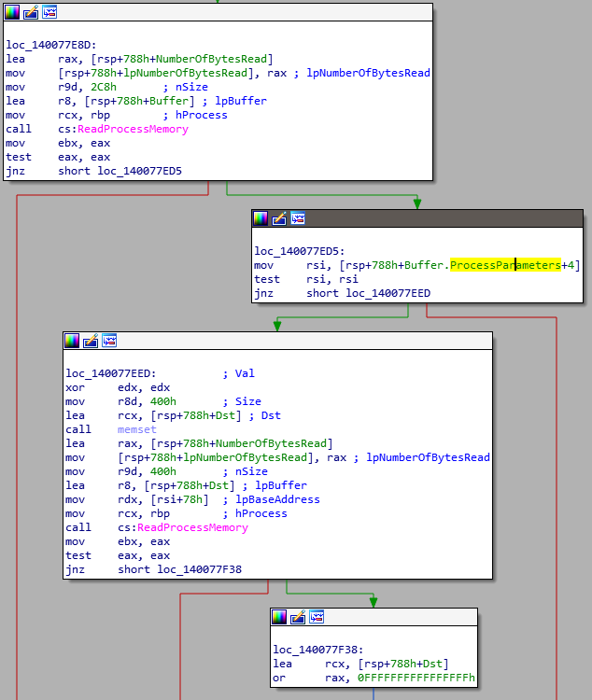Open node color picker on loc_140077E8D block
This screenshot has height=700, width=592.
pyautogui.click(x=12, y=12)
